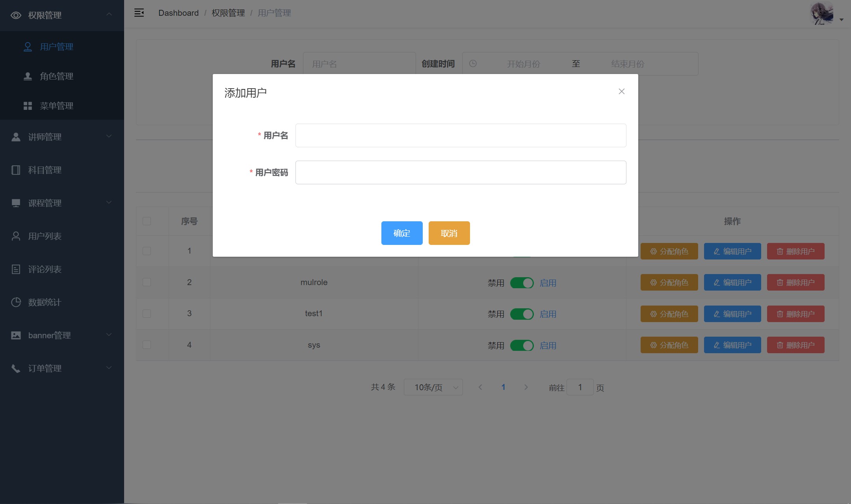The image size is (851, 504).
Task: Click the 菜单管理 grid icon
Action: (x=28, y=106)
